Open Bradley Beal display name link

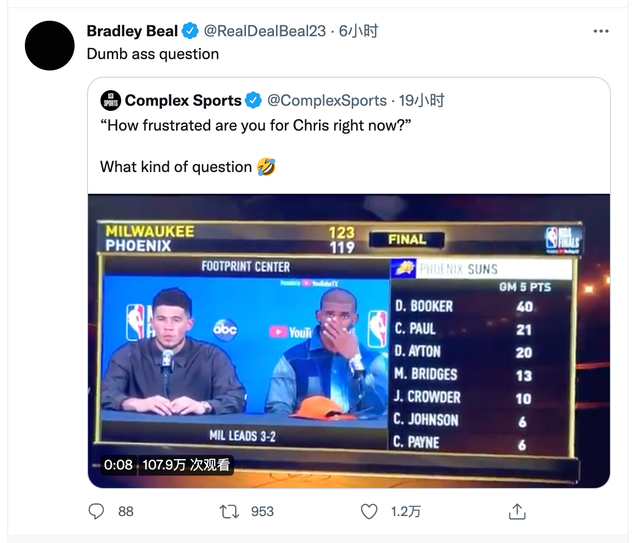click(x=131, y=31)
